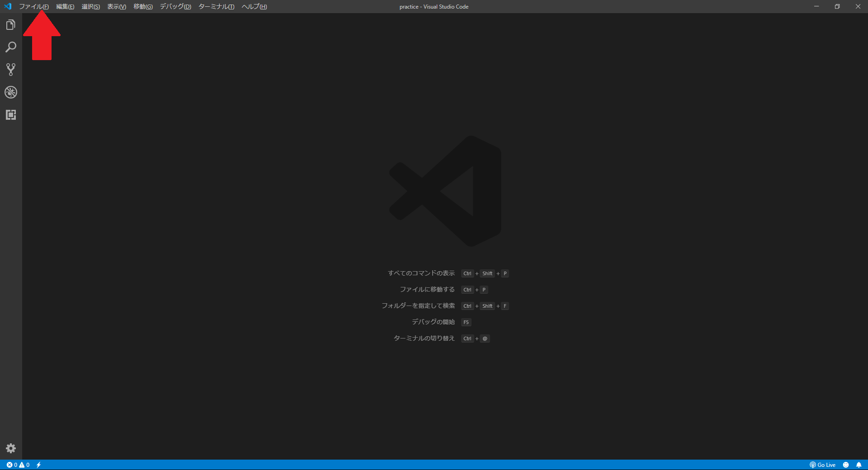Viewport: 868px width, 470px height.
Task: Open the デバッグ menu
Action: click(175, 6)
